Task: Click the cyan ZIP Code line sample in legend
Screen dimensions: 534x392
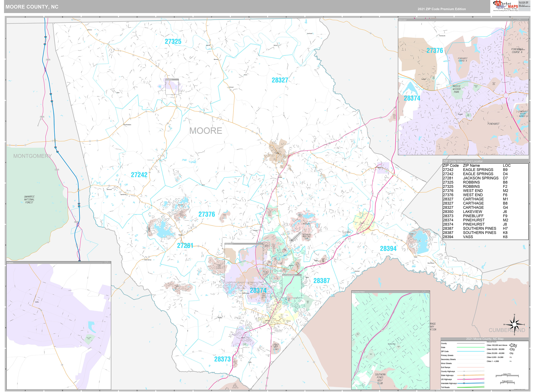Action: 471,351
